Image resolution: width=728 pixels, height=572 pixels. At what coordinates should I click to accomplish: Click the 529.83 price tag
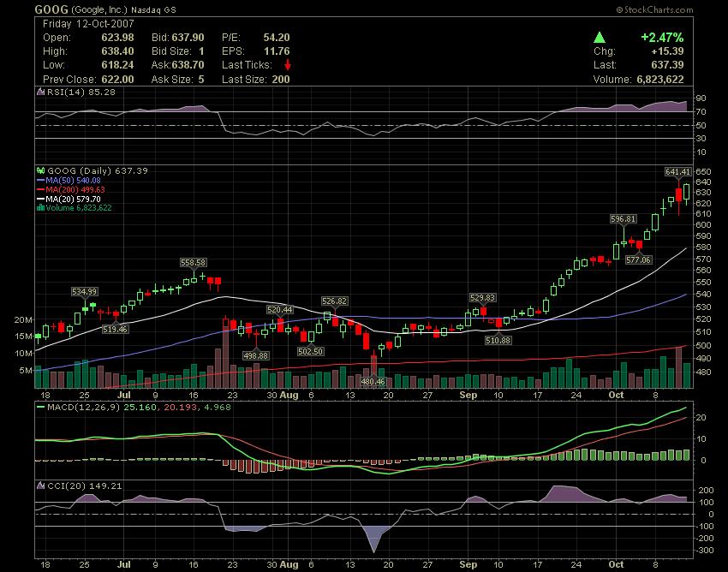click(482, 298)
